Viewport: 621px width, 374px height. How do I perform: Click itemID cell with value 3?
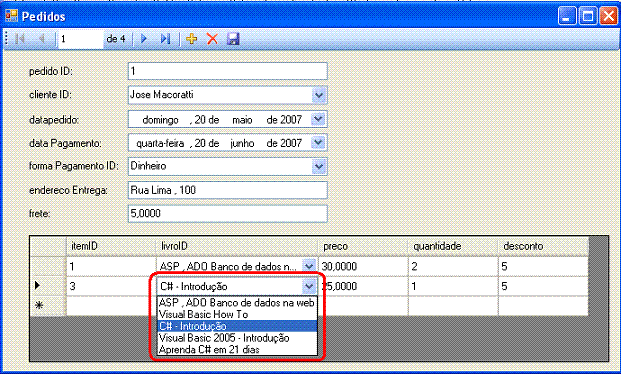click(111, 286)
